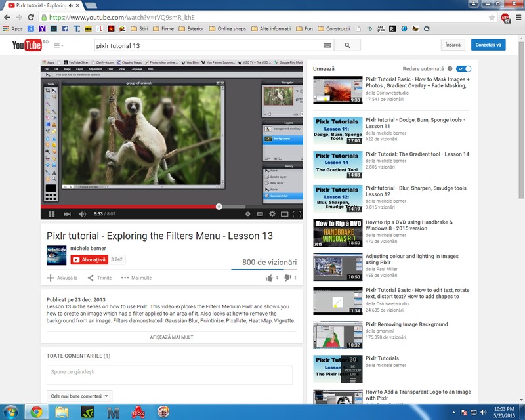Click the page vertical scrollbar
This screenshot has height=420, width=525.
[x=521, y=121]
